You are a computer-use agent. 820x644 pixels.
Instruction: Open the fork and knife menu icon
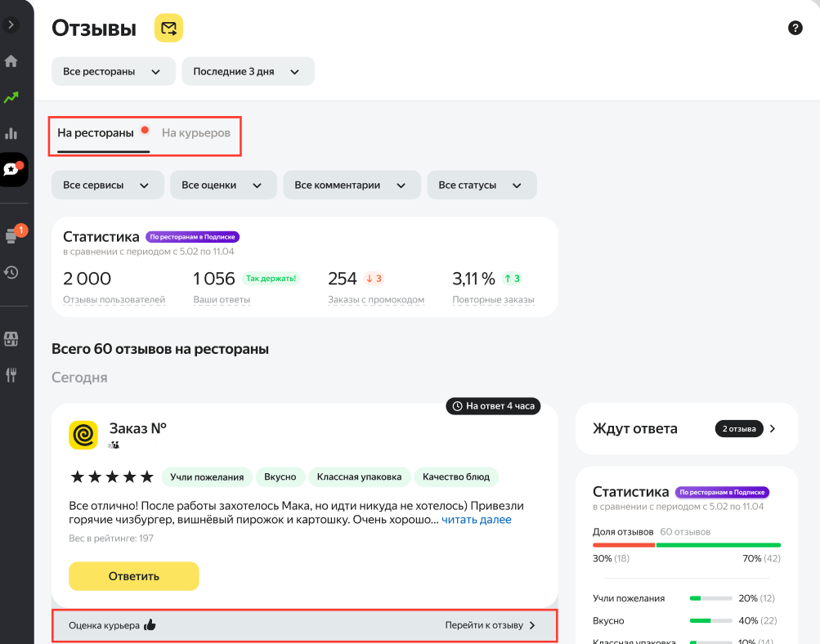(11, 375)
